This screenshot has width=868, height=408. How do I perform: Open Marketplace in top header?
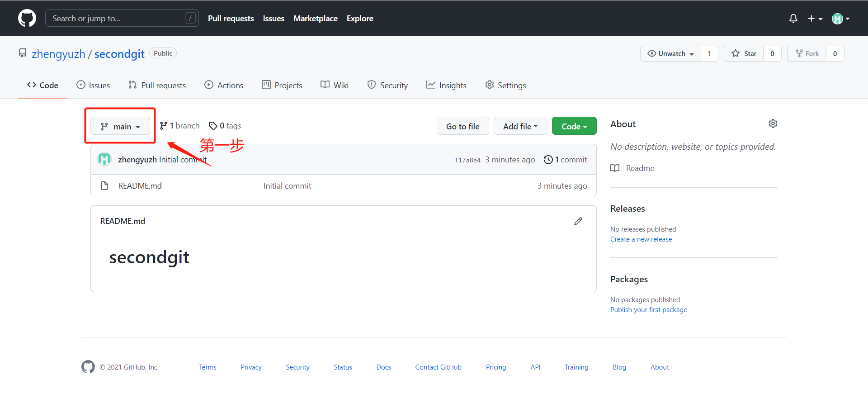(316, 19)
